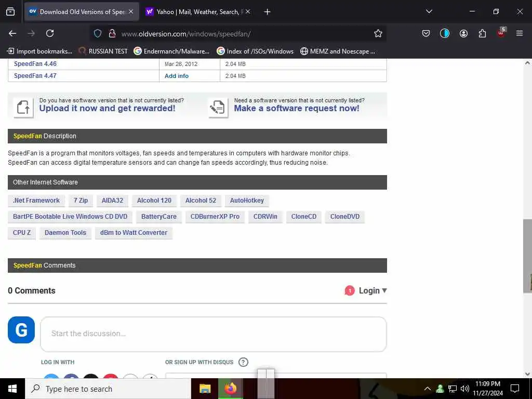This screenshot has height=399, width=532.
Task: Reload the page with the refresh icon
Action: point(50,33)
